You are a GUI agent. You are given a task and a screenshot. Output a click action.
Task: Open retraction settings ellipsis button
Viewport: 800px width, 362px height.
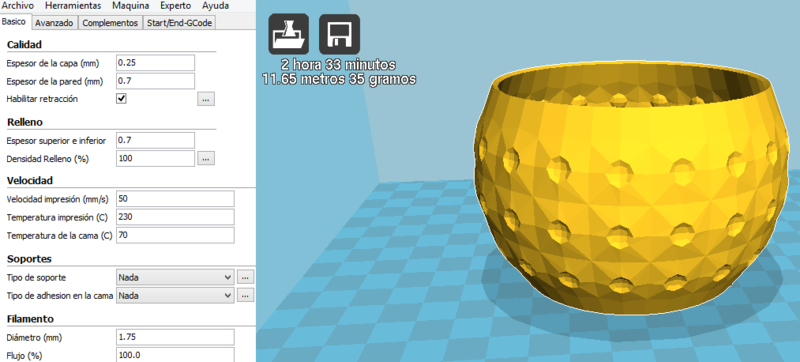point(206,99)
